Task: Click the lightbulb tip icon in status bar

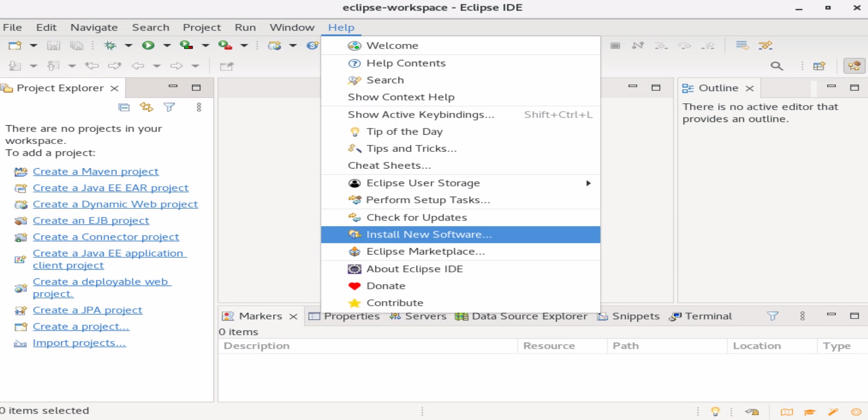Action: 715,412
